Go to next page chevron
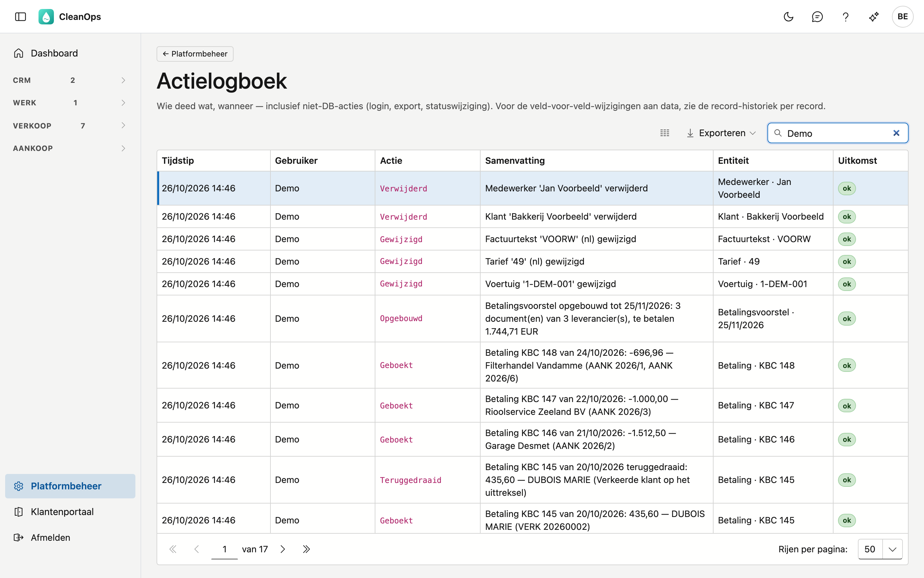The height and width of the screenshot is (578, 924). pos(283,549)
